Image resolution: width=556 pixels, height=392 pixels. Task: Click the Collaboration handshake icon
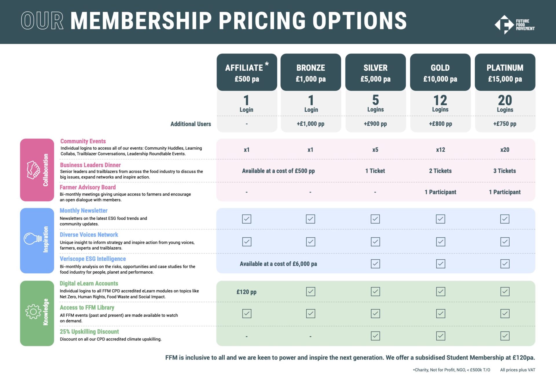click(x=33, y=170)
